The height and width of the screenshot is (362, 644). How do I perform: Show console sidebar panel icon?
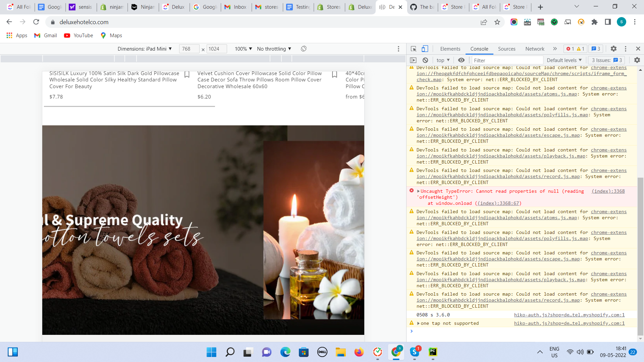413,60
